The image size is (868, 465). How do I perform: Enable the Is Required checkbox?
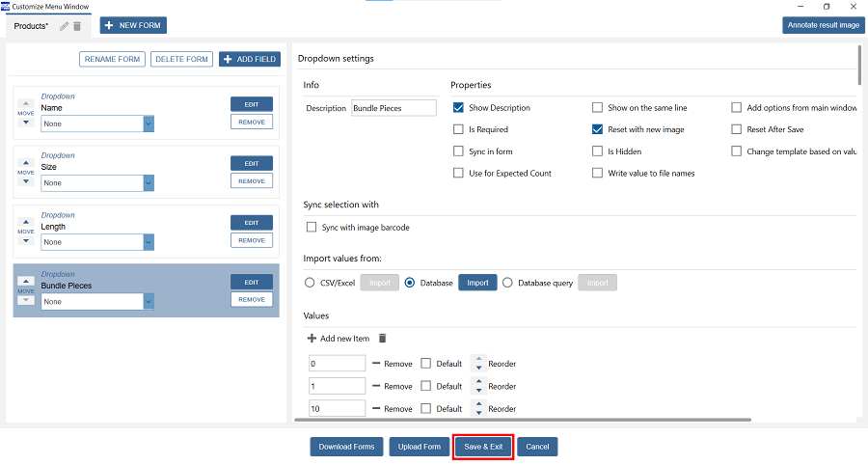[459, 129]
